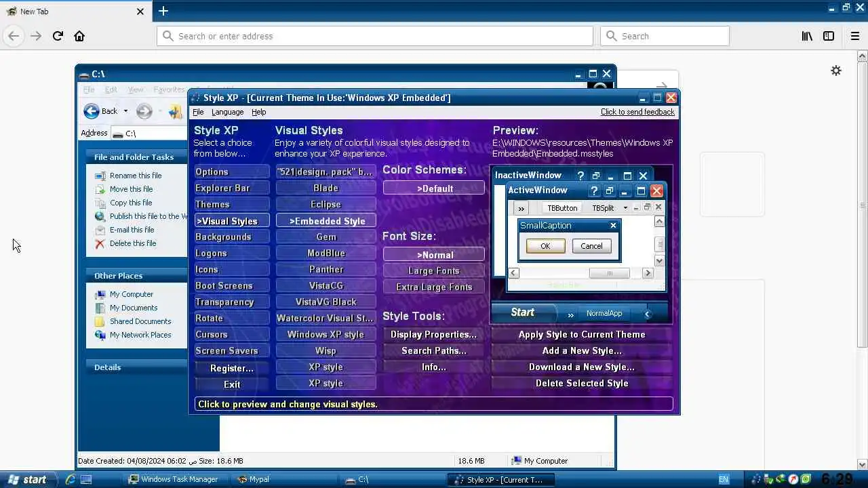The height and width of the screenshot is (488, 868).
Task: Open the browser hamburger menu
Action: (x=855, y=36)
